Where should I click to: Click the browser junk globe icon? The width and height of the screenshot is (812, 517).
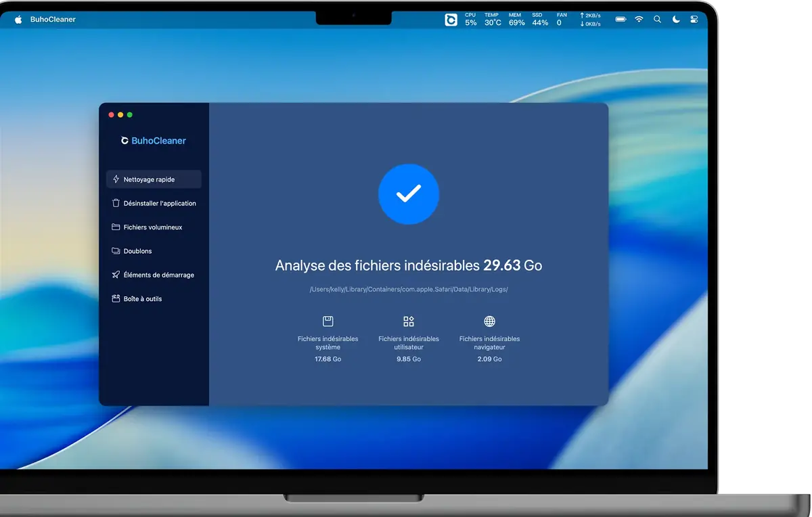490,321
